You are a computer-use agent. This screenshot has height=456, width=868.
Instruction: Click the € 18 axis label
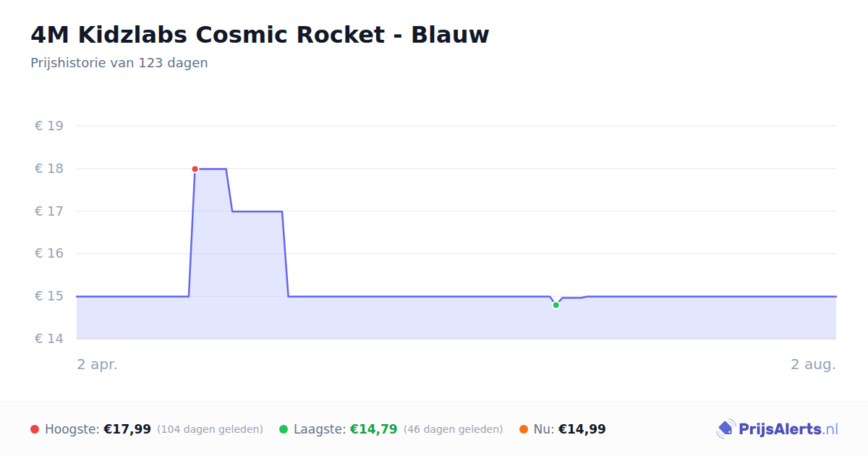[49, 169]
